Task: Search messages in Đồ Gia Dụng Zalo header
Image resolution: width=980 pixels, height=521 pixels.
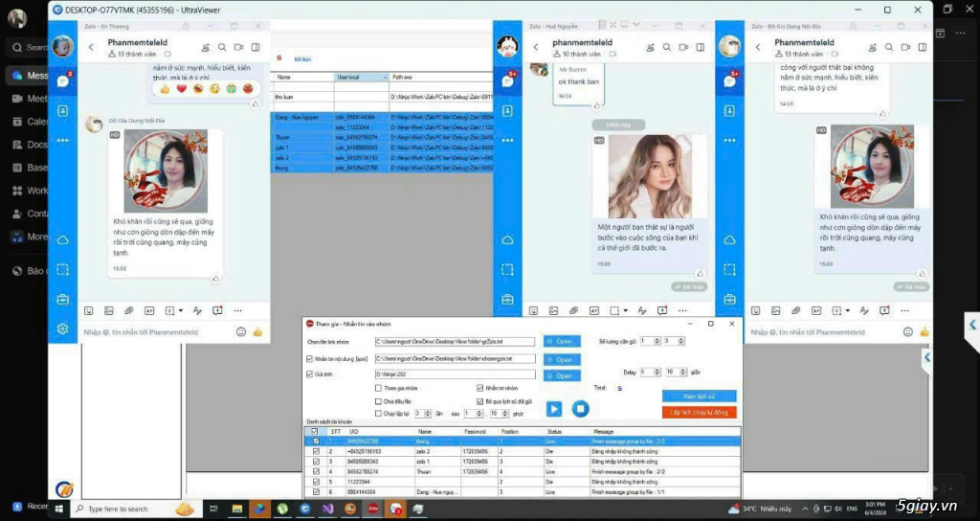Action: 889,48
